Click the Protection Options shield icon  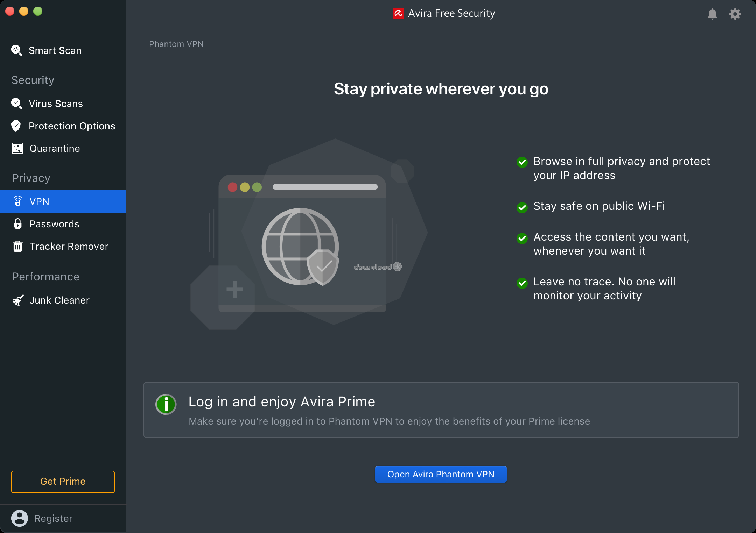click(16, 126)
